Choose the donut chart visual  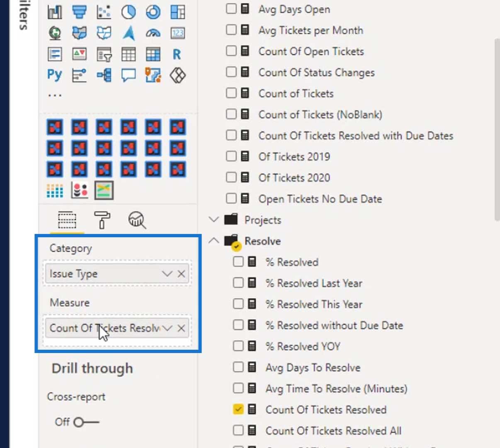(153, 12)
